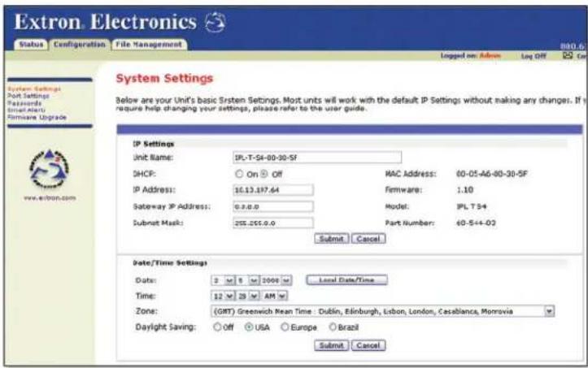The height and width of the screenshot is (368, 588).
Task: Open the Date day dropdown
Action: click(248, 280)
